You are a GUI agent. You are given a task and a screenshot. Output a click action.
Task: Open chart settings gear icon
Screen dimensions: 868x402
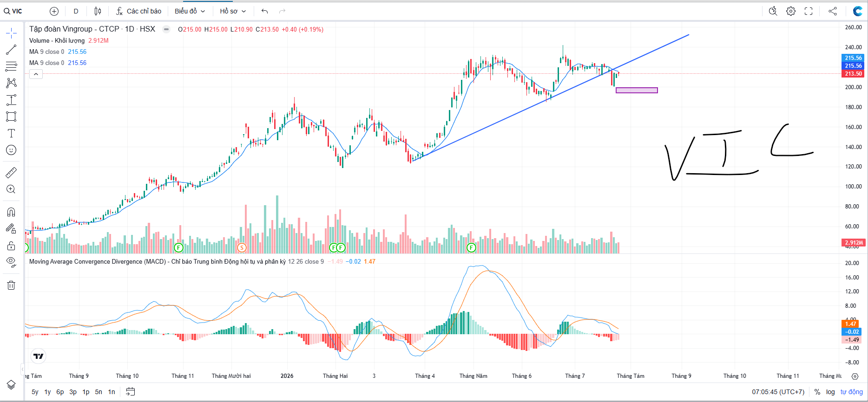(x=791, y=11)
